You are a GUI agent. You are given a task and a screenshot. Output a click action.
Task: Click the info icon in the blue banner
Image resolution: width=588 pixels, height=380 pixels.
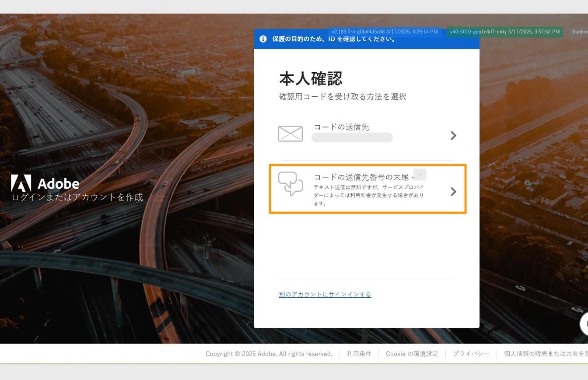[x=262, y=39]
